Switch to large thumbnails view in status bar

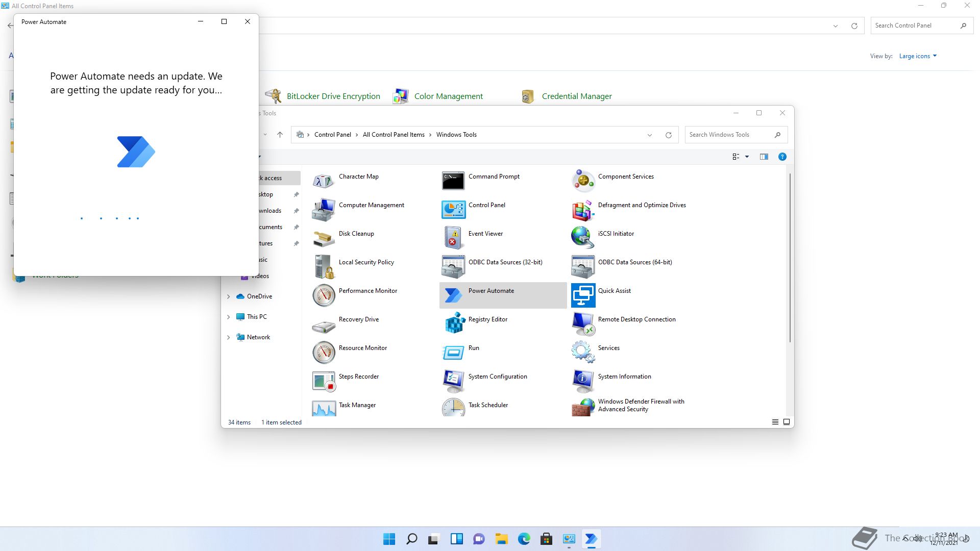click(x=787, y=422)
